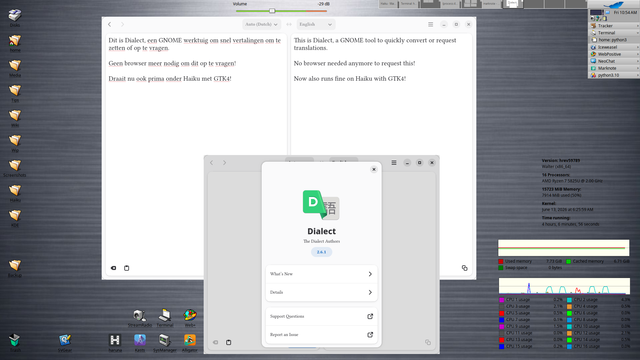The height and width of the screenshot is (360, 640).
Task: Click the Deskbar clock showing Fri 10:54 AM
Action: tap(625, 13)
